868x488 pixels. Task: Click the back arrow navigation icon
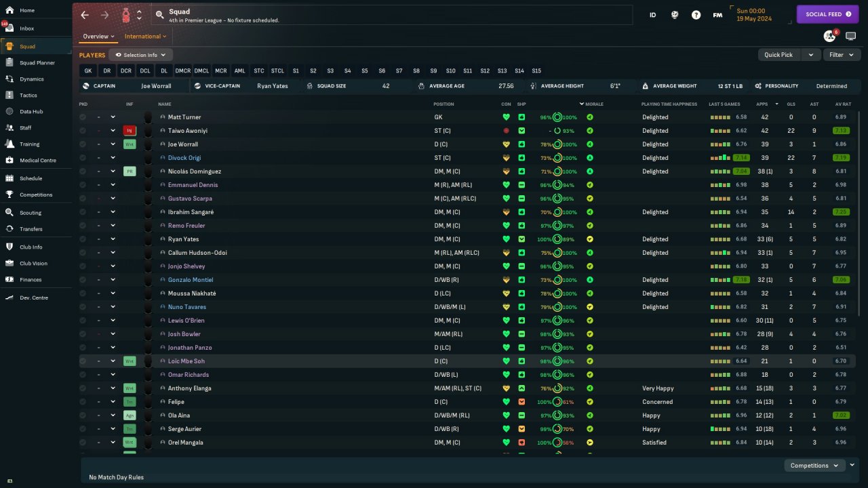(85, 15)
